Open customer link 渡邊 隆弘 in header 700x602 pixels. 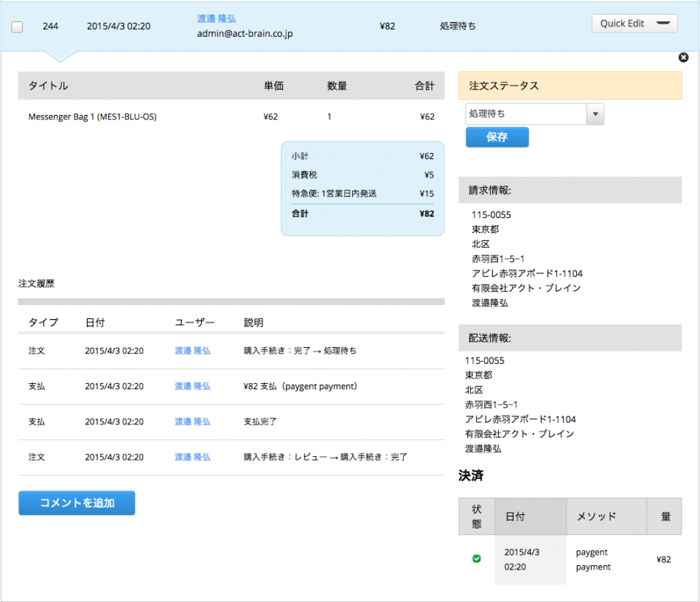point(217,18)
